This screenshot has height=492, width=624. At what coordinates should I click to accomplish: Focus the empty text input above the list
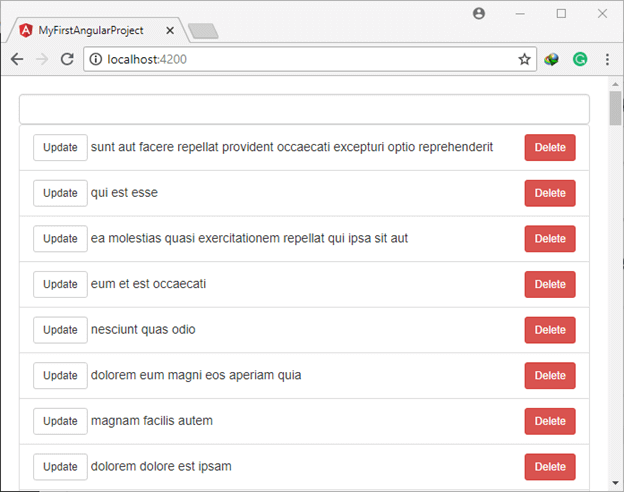304,109
